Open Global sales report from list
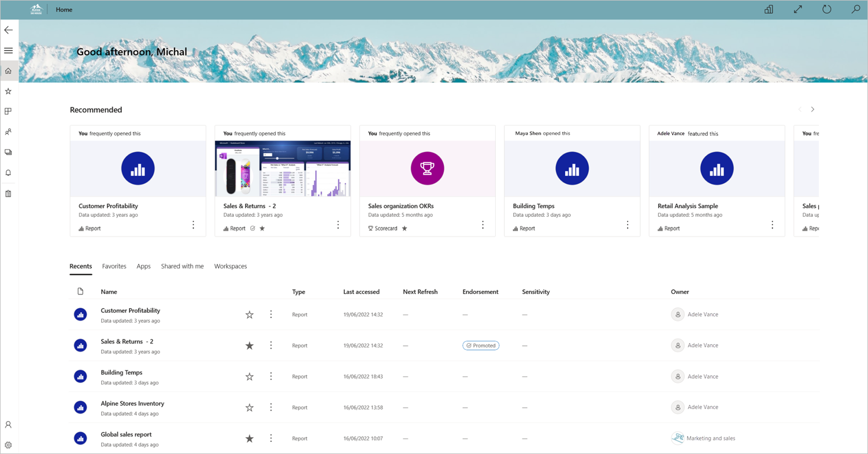The height and width of the screenshot is (454, 868). (126, 435)
